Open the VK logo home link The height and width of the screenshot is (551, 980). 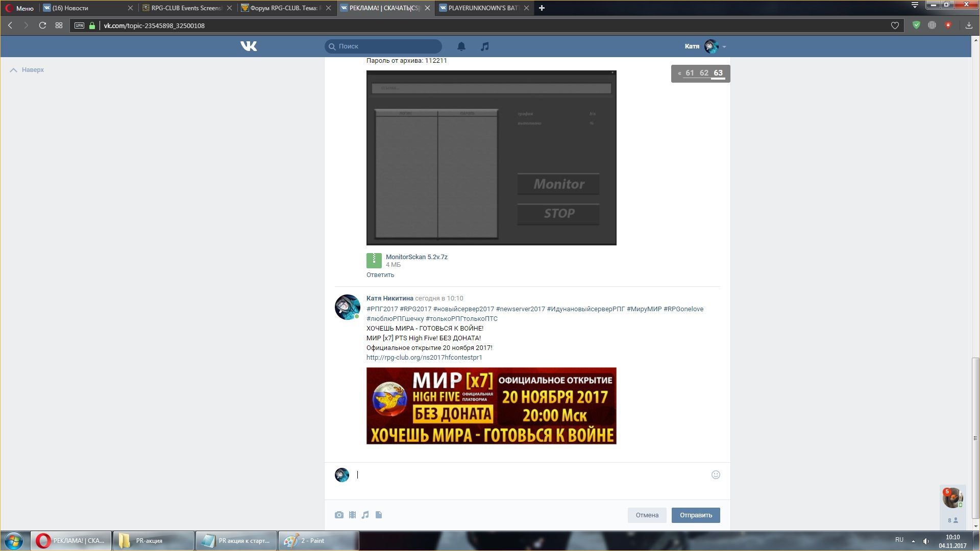(249, 46)
